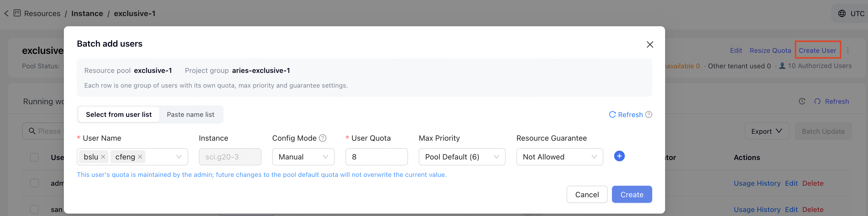Click the Resize Quota link

pyautogui.click(x=770, y=50)
